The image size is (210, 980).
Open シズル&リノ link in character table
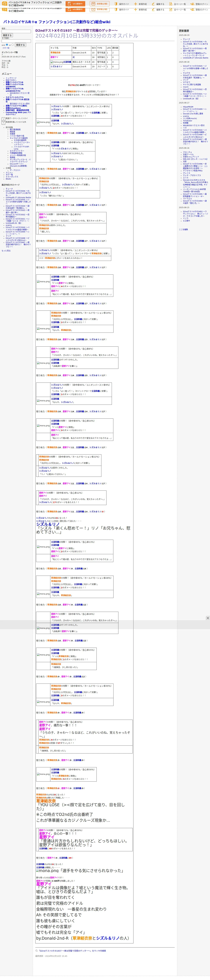tap(56, 67)
